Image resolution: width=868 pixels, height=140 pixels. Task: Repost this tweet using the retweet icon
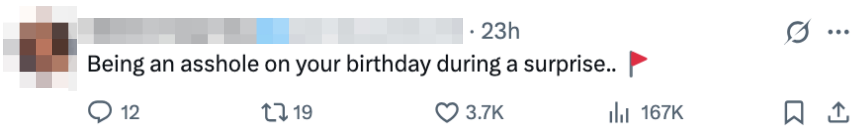tap(274, 113)
